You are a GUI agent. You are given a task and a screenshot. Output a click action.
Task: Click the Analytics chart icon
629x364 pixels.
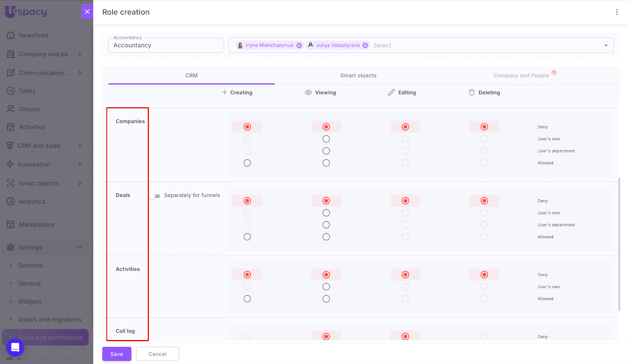(x=11, y=202)
